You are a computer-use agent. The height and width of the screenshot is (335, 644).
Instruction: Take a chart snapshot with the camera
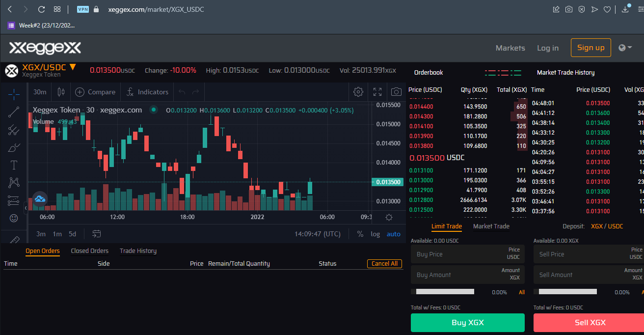tap(396, 92)
